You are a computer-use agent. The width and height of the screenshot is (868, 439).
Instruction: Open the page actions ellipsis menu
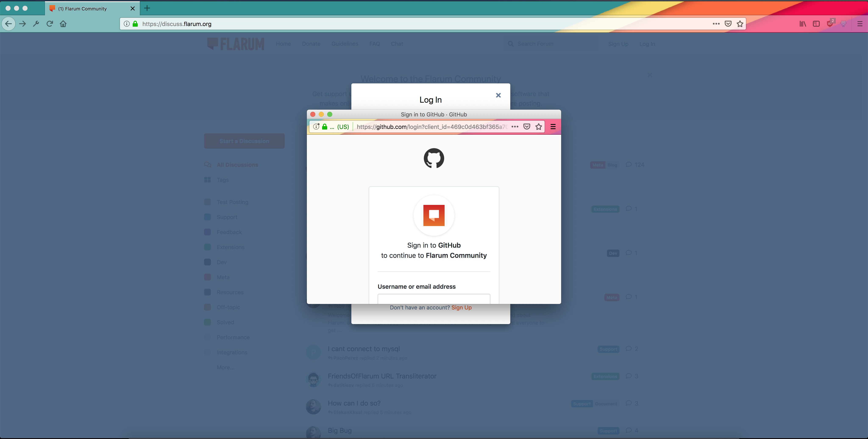(x=716, y=23)
